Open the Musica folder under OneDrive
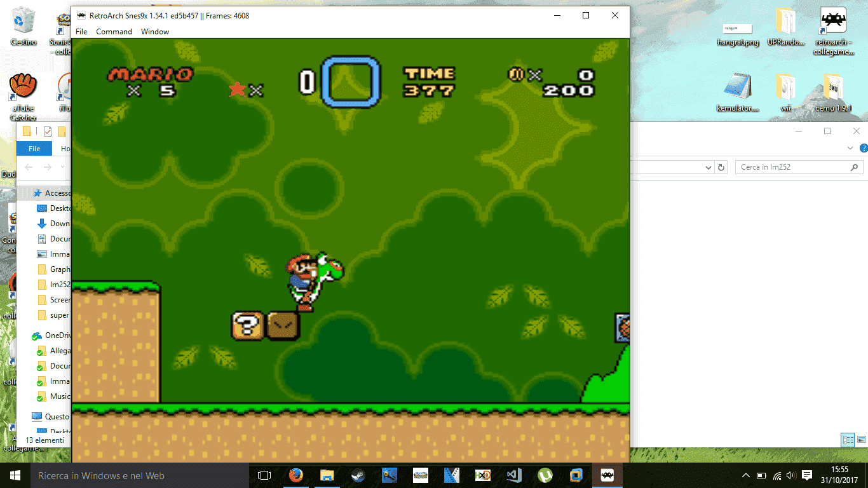Viewport: 868px width, 488px height. tap(53, 396)
